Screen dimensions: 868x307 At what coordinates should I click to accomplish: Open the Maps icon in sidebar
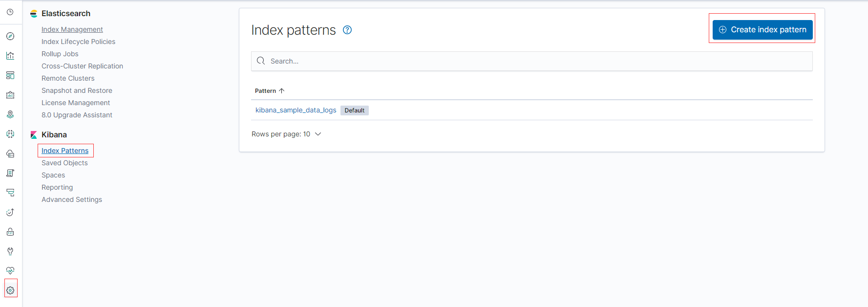pos(10,114)
